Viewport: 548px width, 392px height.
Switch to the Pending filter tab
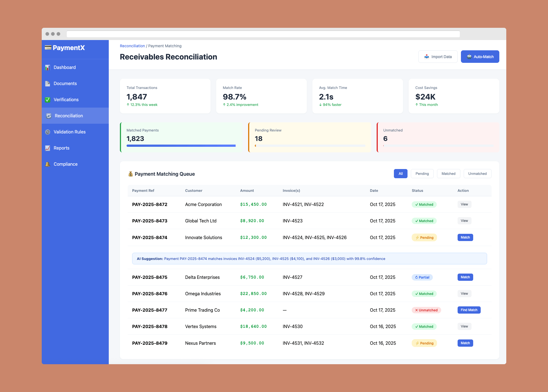coord(422,174)
